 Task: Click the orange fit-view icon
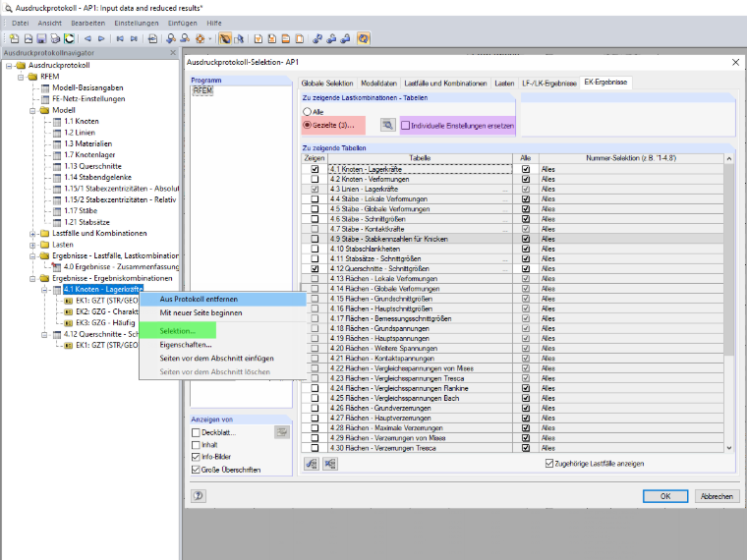click(x=200, y=38)
